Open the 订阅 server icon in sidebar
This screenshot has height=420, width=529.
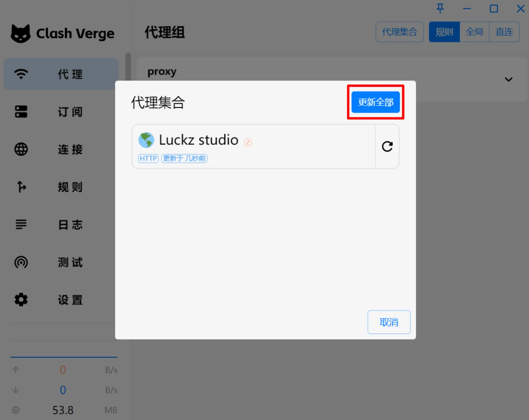click(x=21, y=112)
